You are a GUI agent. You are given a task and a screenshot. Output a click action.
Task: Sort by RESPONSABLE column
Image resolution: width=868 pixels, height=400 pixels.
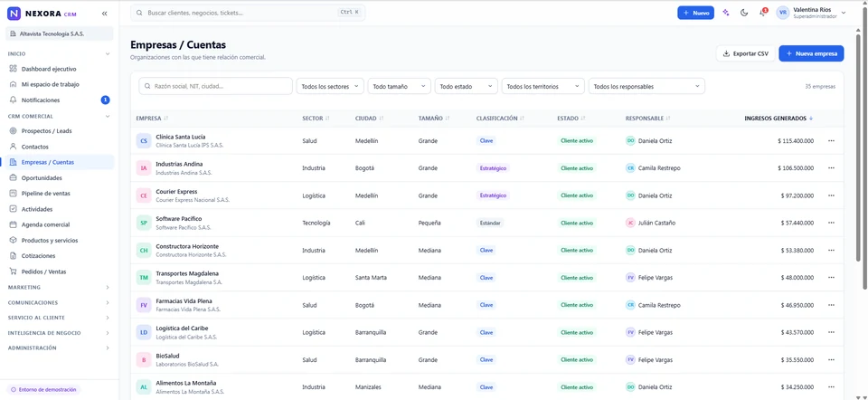(x=647, y=118)
